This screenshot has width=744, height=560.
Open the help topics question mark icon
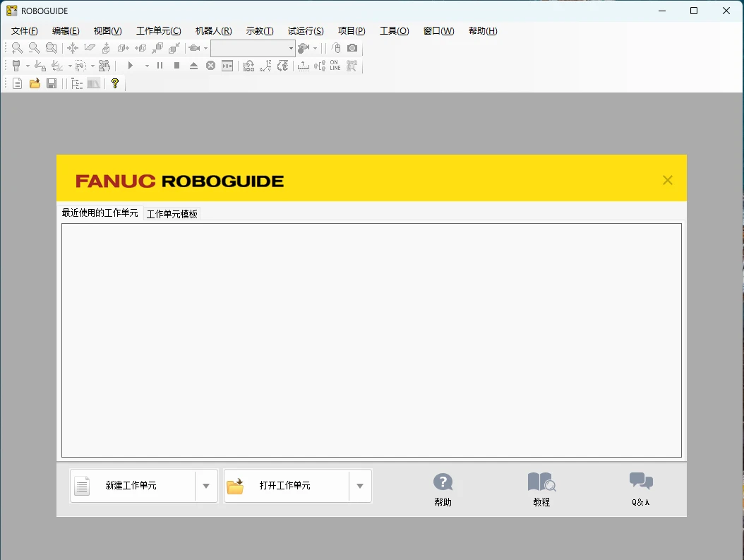(114, 83)
